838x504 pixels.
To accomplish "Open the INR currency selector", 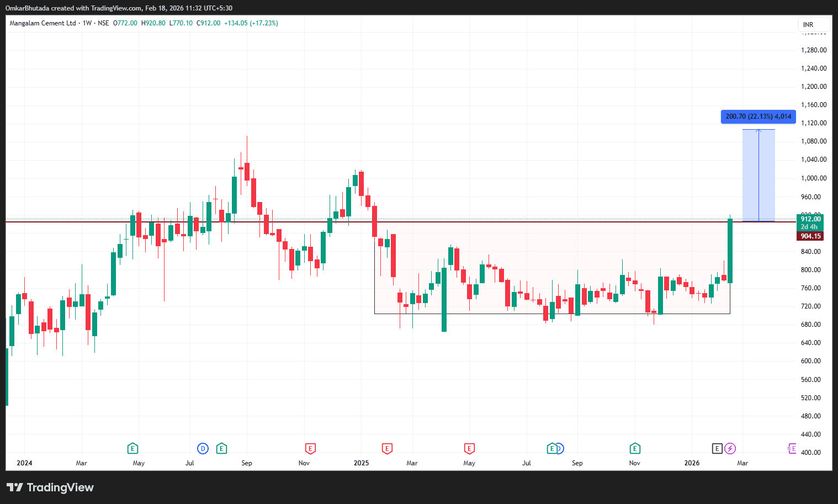I will 813,24.
